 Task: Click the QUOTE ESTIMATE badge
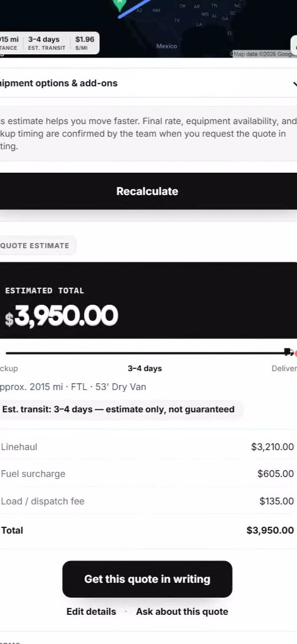[x=36, y=245]
